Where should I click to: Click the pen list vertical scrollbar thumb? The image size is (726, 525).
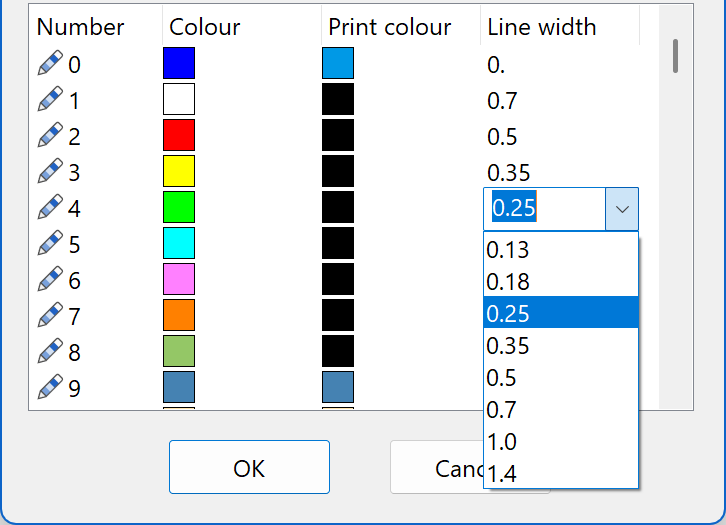point(676,56)
